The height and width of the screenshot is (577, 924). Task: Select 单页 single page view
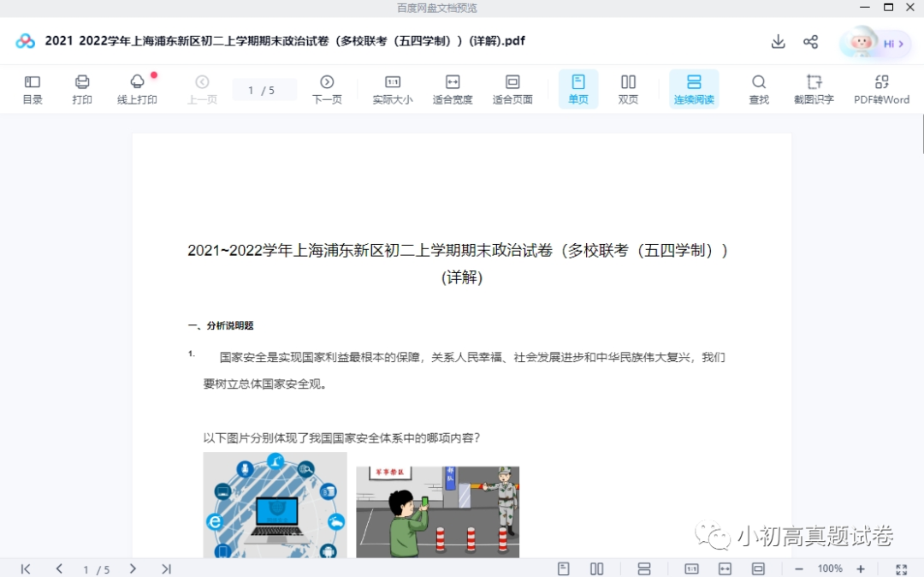(x=578, y=89)
